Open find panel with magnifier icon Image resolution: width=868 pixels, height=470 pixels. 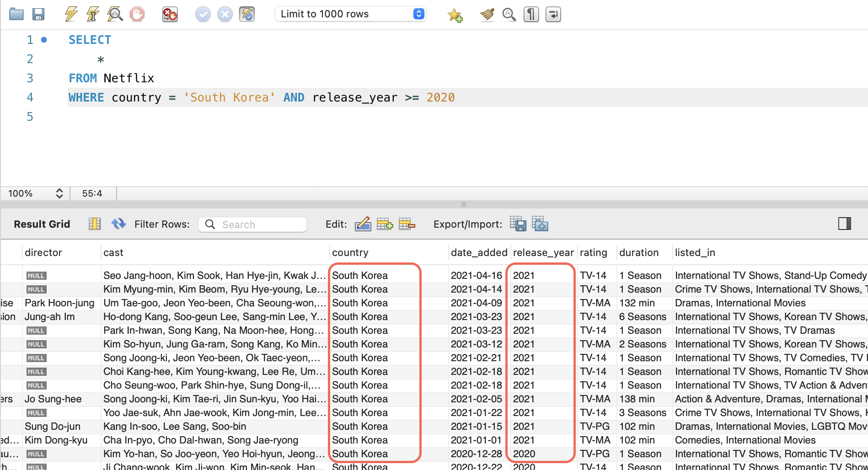[x=509, y=15]
